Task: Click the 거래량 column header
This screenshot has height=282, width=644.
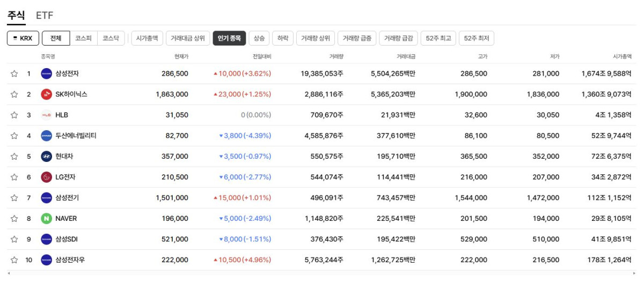Action: (336, 56)
